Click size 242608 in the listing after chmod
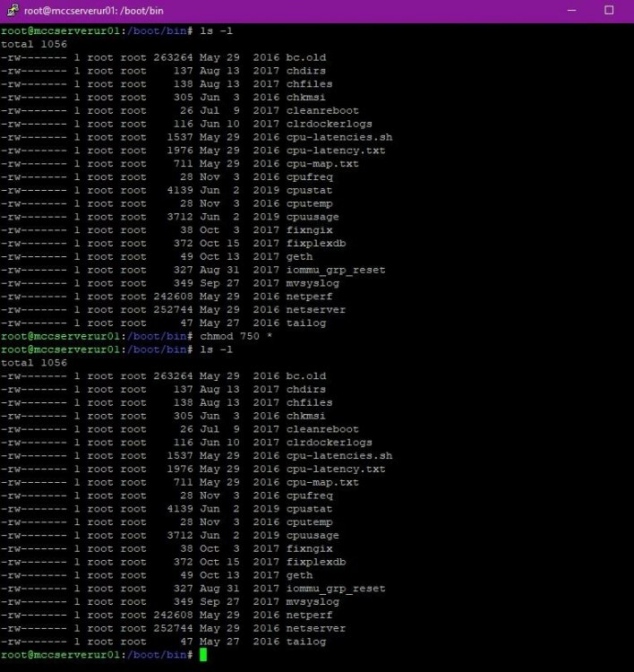 (x=173, y=615)
